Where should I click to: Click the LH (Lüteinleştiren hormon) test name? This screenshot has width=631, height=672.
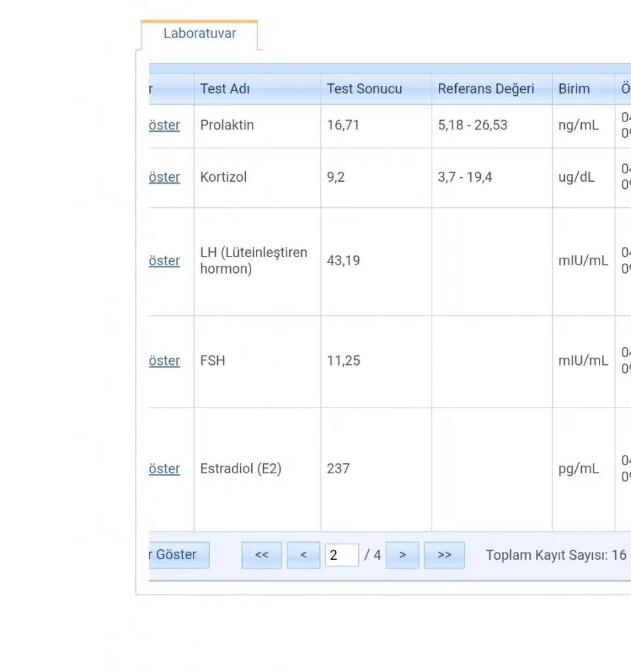click(x=253, y=261)
